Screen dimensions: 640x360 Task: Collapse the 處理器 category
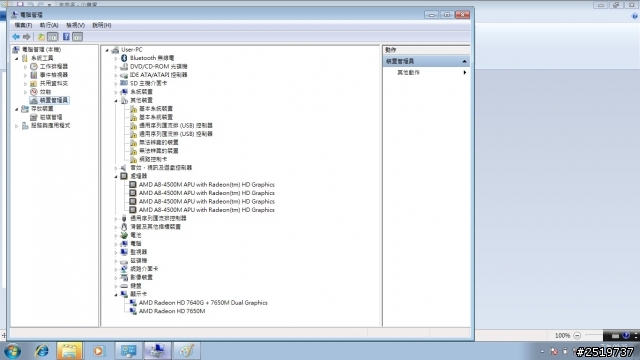(116, 176)
